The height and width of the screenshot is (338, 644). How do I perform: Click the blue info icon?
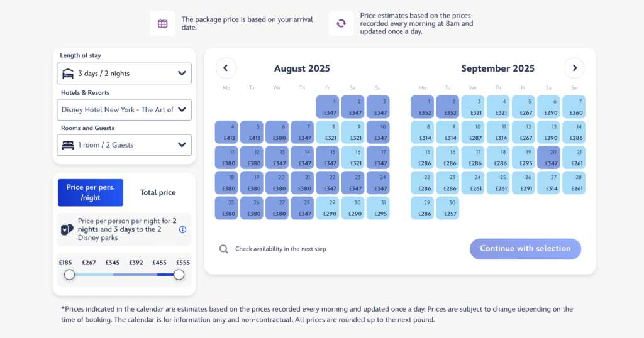click(183, 230)
